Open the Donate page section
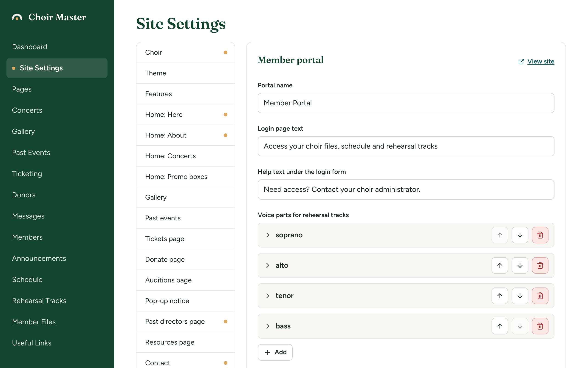The image size is (588, 368). click(185, 259)
